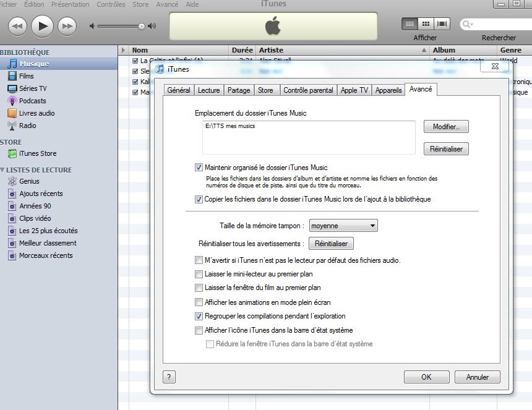
Task: Click the volume slider knob
Action: coord(142,27)
